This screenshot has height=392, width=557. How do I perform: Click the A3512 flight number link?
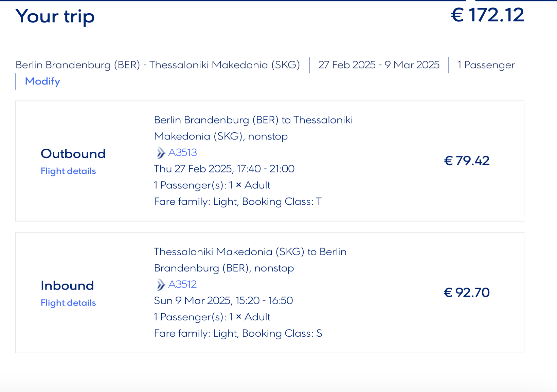point(182,284)
